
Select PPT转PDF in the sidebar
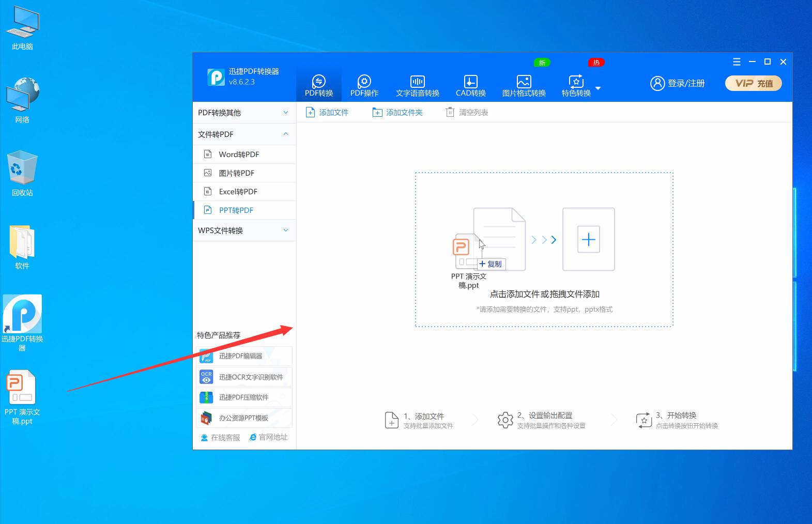point(244,210)
